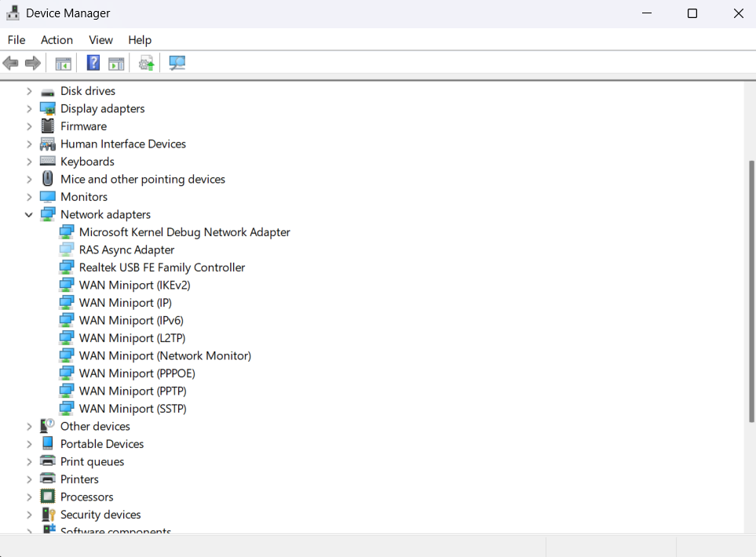This screenshot has width=756, height=557.
Task: Click the Disk drives category icon
Action: (48, 92)
